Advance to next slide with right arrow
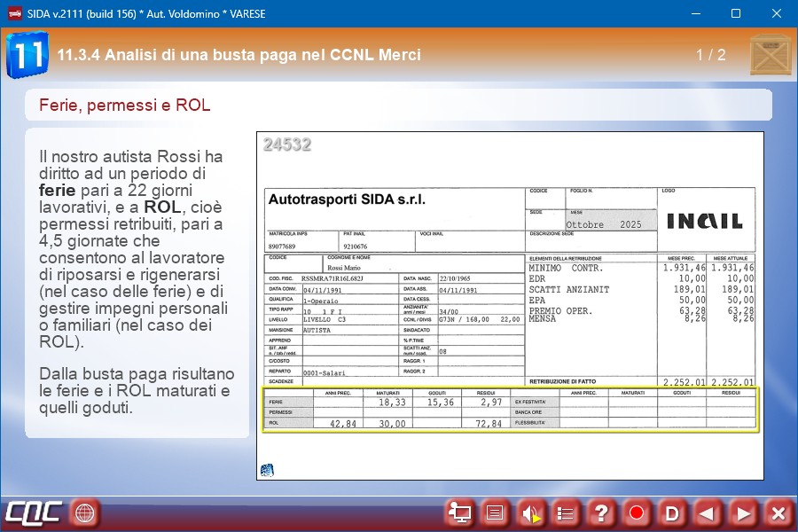The image size is (798, 532). point(743,512)
